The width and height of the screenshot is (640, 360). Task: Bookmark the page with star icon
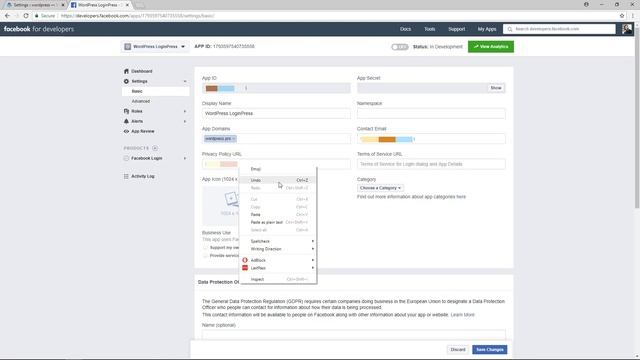(x=622, y=16)
